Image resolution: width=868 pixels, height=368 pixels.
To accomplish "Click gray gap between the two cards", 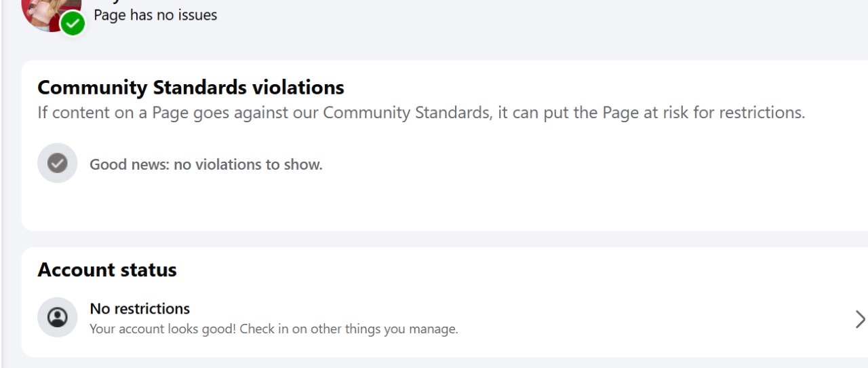I will (434, 239).
